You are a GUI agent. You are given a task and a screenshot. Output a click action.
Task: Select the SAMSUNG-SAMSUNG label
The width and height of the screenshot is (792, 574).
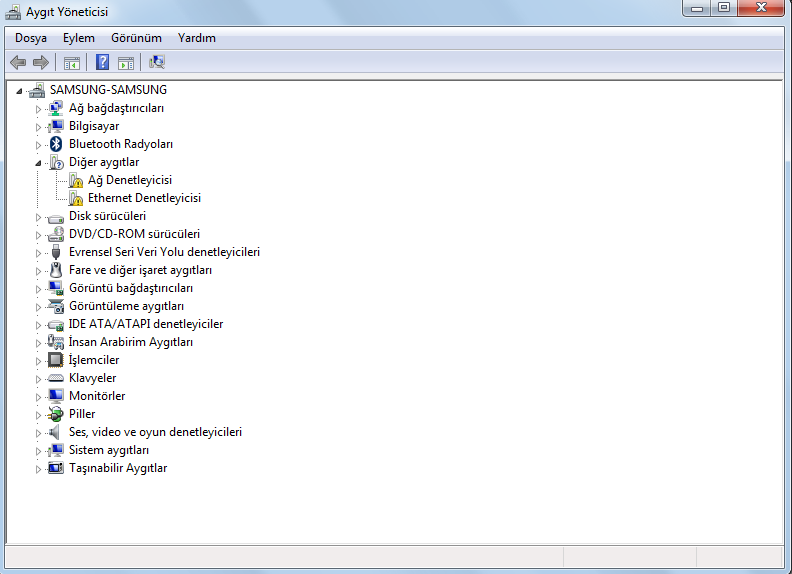click(x=108, y=90)
